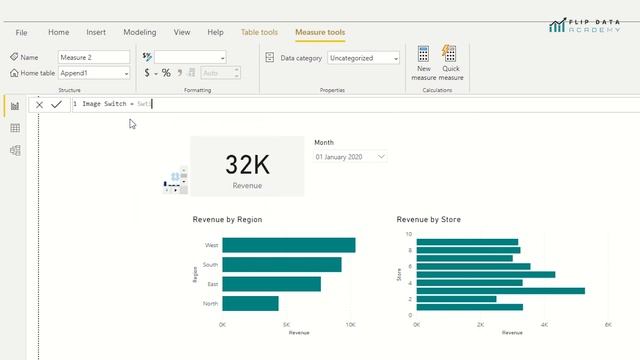Click the Data category icon

point(269,57)
